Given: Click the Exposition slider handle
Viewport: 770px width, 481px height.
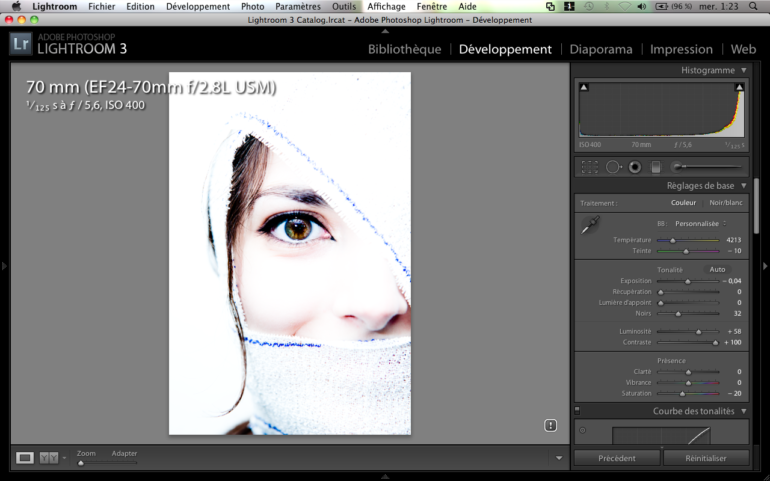Looking at the screenshot, I should [687, 281].
